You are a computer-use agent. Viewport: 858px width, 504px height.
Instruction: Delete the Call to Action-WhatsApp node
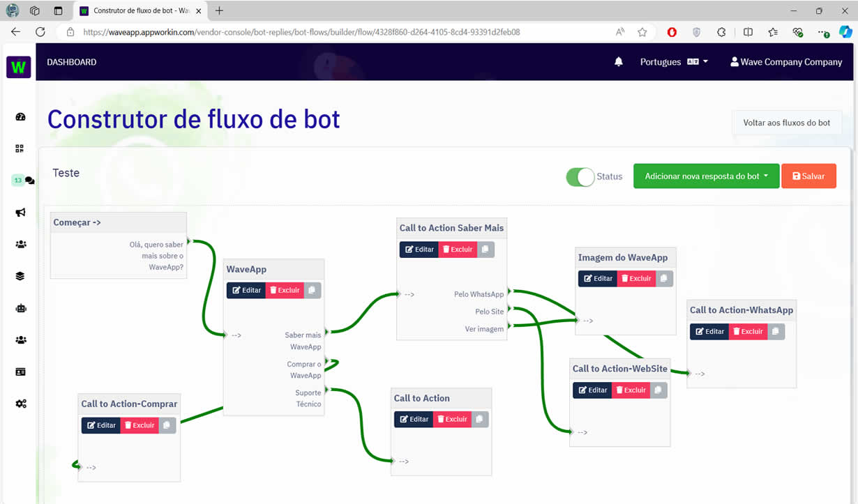coord(748,331)
